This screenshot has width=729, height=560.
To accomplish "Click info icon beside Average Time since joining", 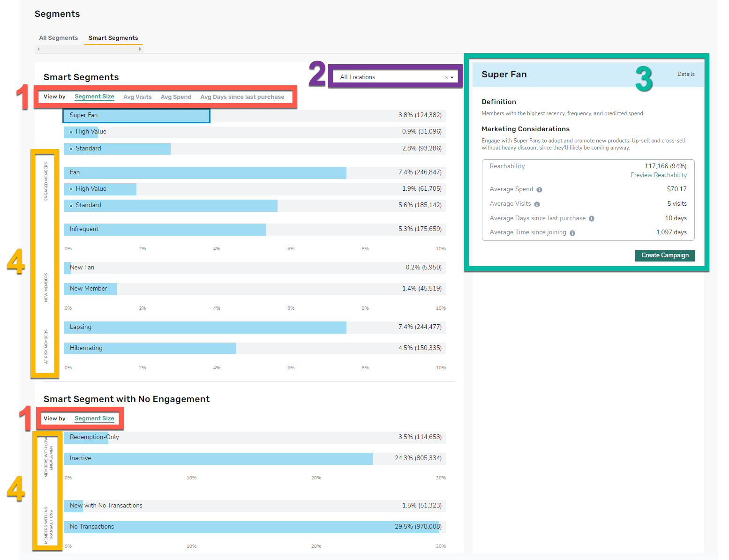I will (572, 233).
